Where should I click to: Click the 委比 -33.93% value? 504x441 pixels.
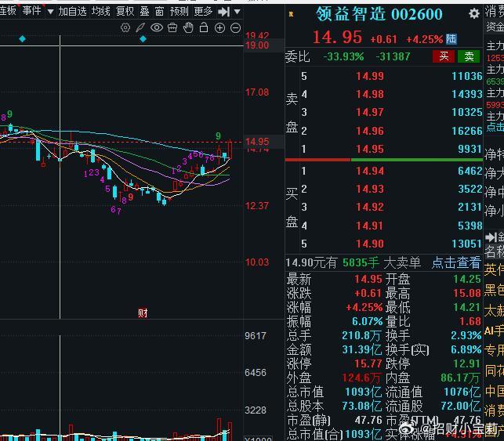[x=343, y=57]
